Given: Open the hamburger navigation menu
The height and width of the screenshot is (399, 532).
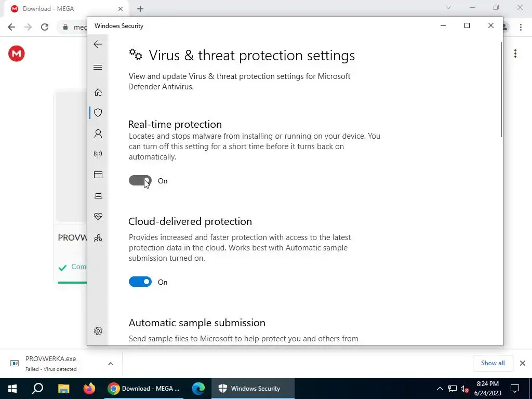Looking at the screenshot, I should click(x=98, y=67).
